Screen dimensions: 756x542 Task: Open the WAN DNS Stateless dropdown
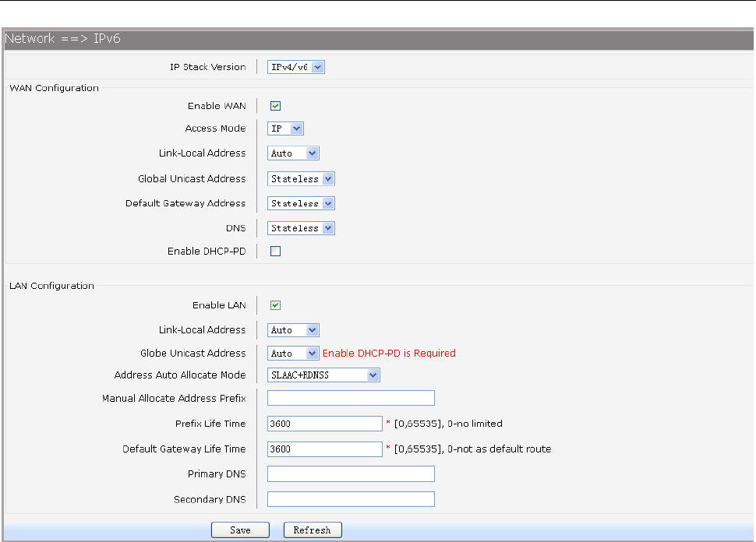point(301,228)
